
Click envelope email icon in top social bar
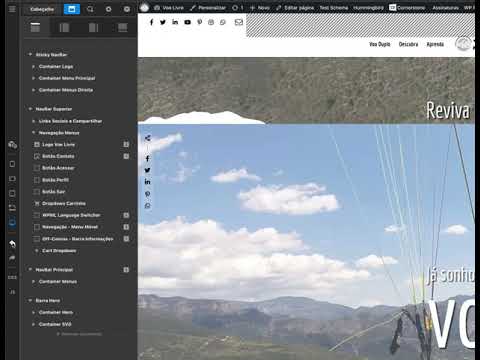point(239,22)
